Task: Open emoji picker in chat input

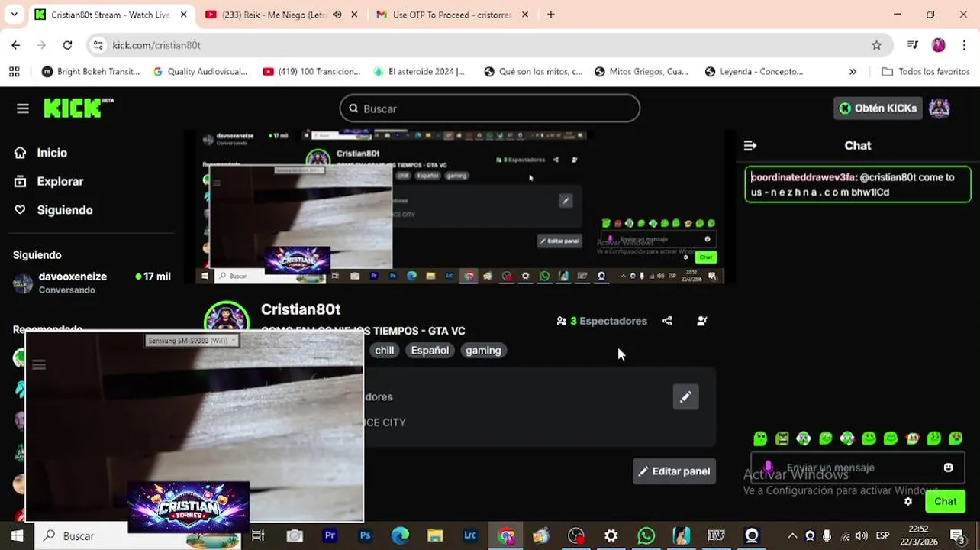Action: [x=949, y=467]
